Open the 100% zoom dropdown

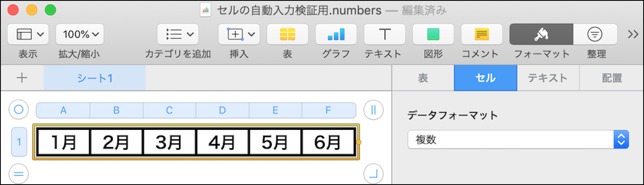[80, 35]
